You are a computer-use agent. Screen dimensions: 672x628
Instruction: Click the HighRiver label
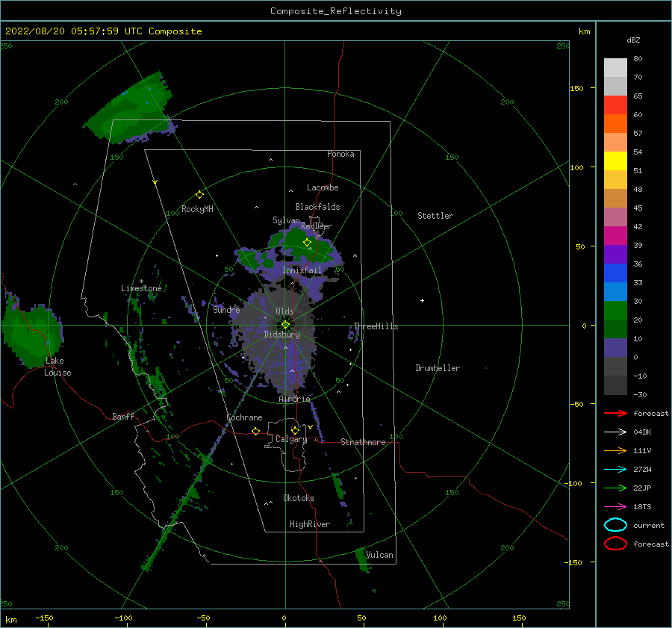pyautogui.click(x=309, y=524)
